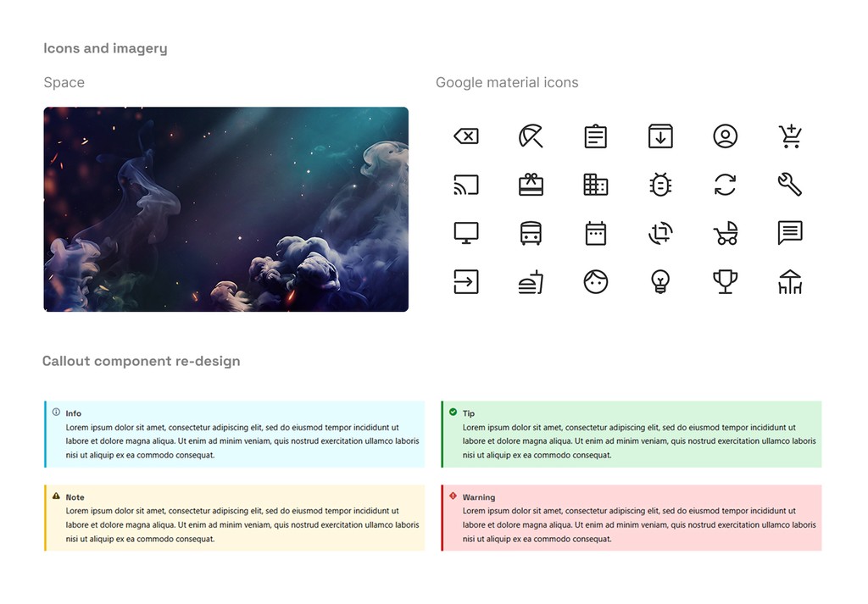Click the 'Icons and imagery' heading

[x=105, y=48]
